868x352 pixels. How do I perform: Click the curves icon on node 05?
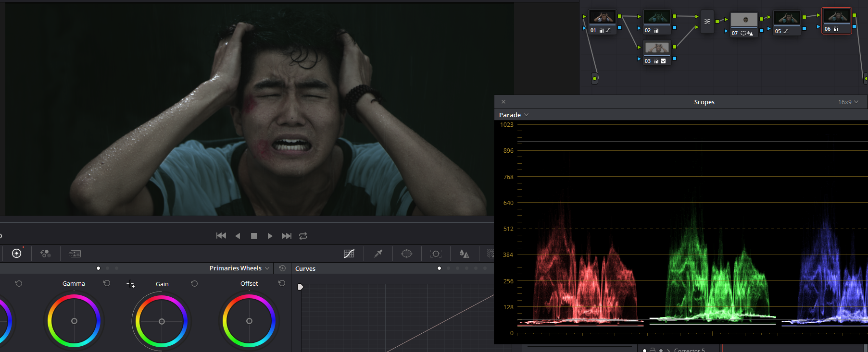[786, 31]
